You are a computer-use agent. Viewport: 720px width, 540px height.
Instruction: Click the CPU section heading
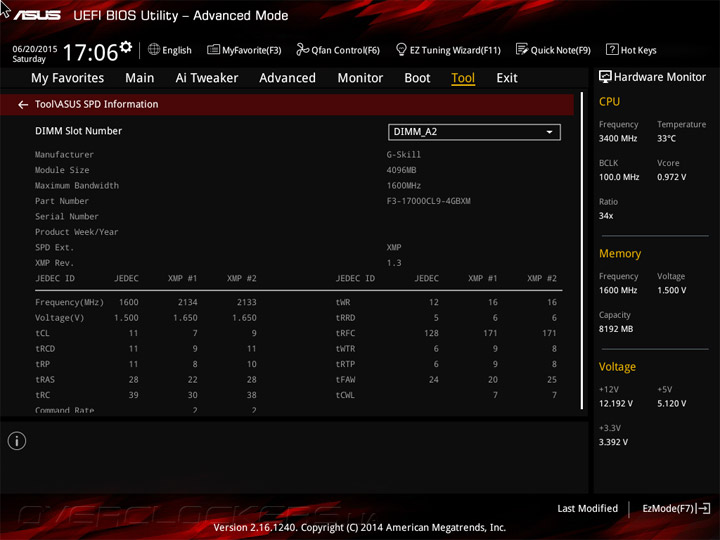pyautogui.click(x=609, y=101)
